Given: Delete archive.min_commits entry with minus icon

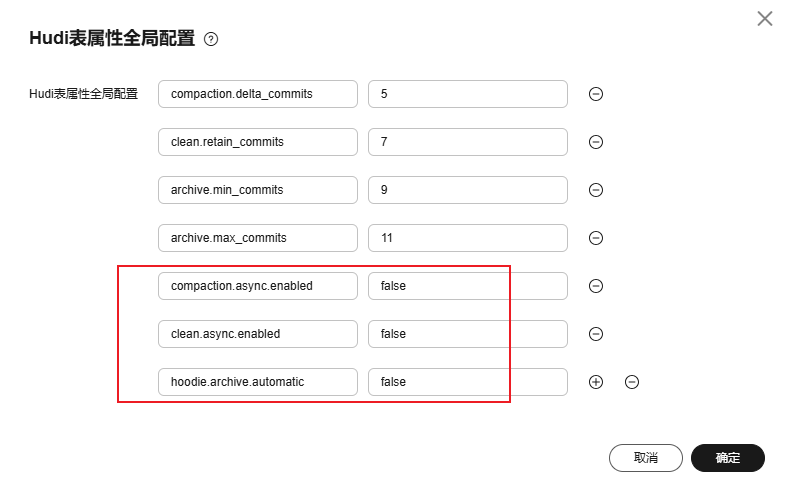Looking at the screenshot, I should 596,190.
